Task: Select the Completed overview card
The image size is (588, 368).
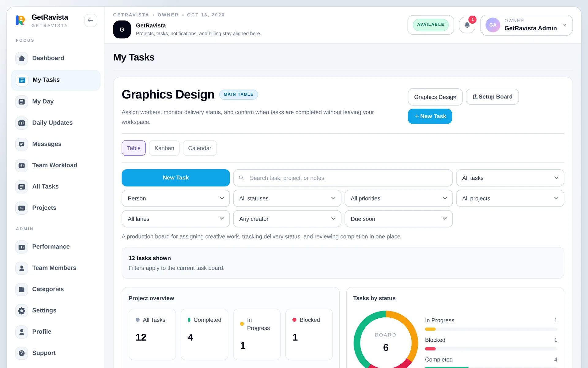Action: pyautogui.click(x=204, y=334)
